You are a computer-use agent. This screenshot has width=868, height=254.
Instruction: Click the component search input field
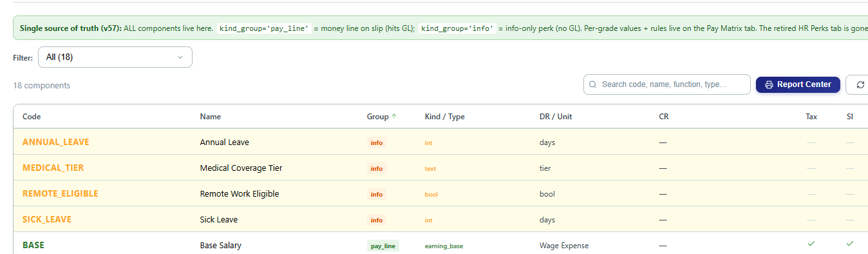pyautogui.click(x=667, y=84)
